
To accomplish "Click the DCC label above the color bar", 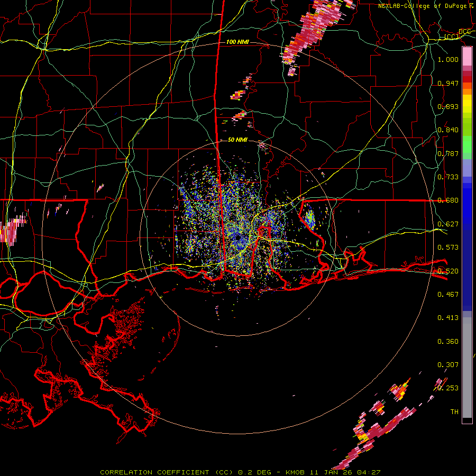I will (464, 32).
